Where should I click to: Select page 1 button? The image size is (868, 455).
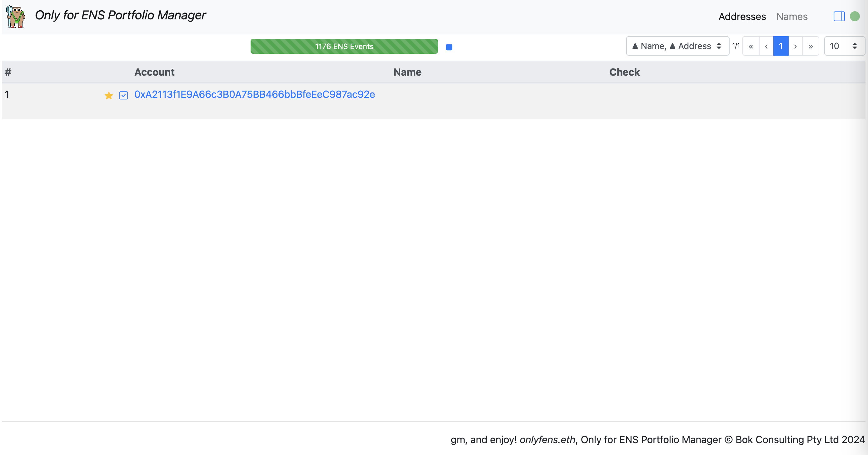pyautogui.click(x=781, y=46)
